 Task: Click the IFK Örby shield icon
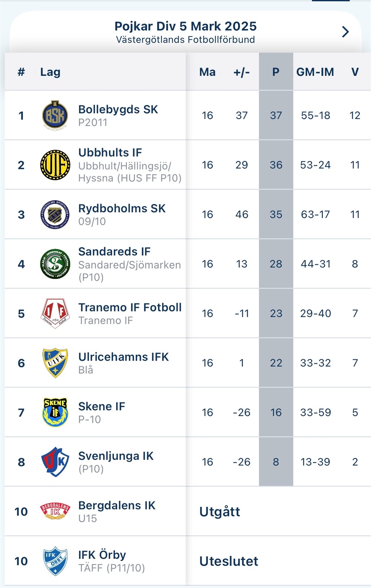coord(55,561)
